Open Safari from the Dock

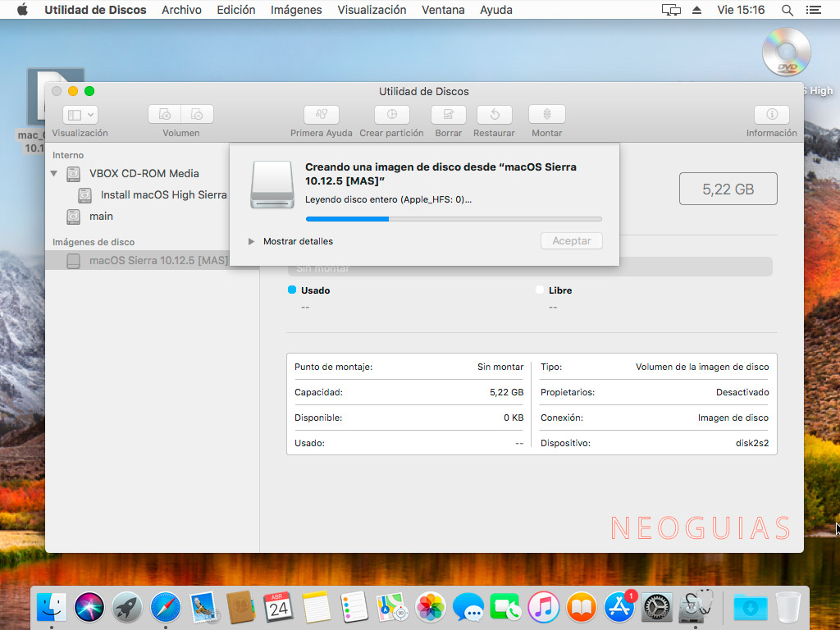pos(165,608)
